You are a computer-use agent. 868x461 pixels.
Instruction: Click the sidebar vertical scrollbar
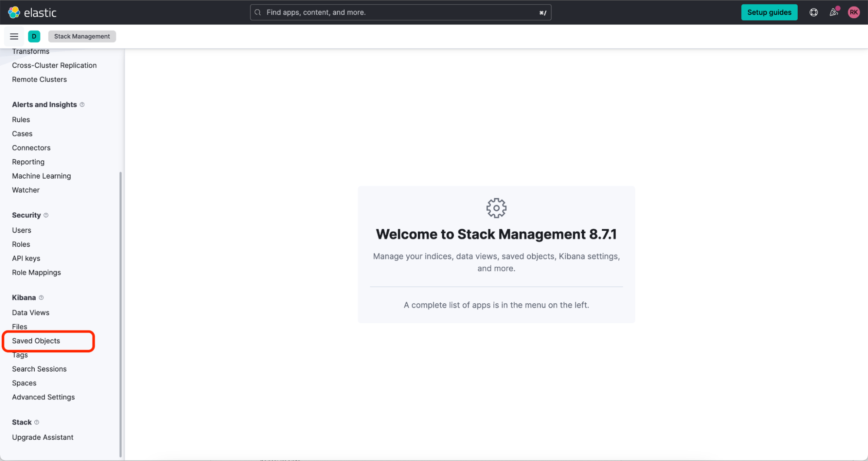(x=120, y=315)
